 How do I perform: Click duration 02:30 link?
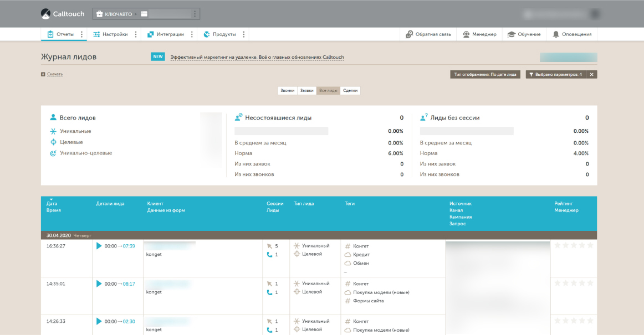[129, 322]
